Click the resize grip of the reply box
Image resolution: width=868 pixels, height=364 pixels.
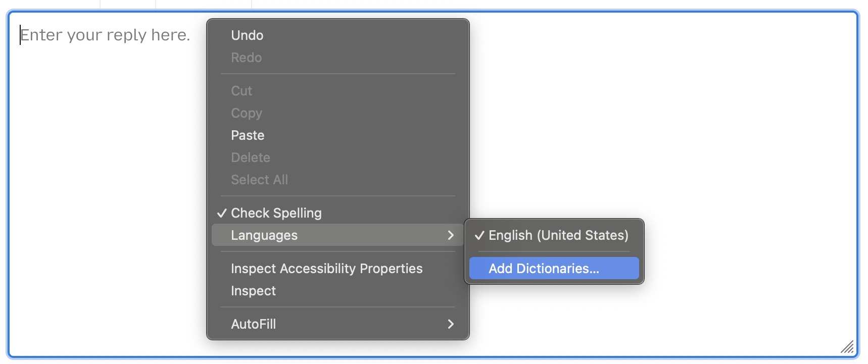(847, 346)
